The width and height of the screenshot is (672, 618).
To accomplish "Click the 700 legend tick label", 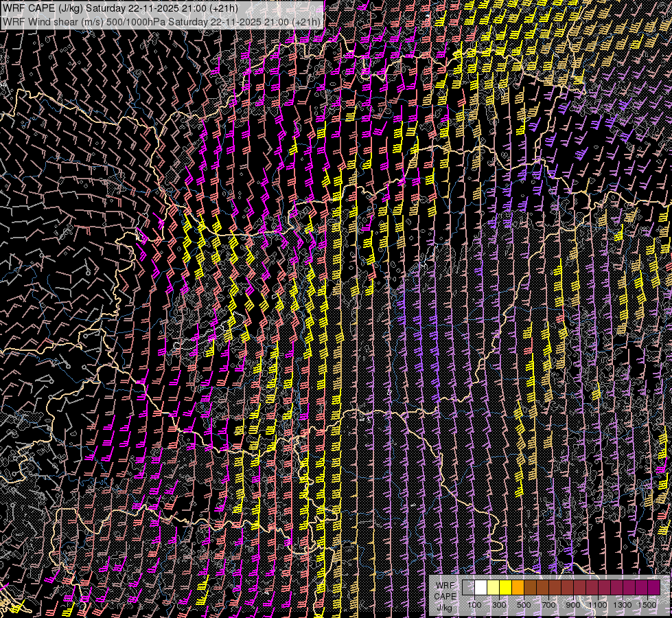I will coord(548,604).
